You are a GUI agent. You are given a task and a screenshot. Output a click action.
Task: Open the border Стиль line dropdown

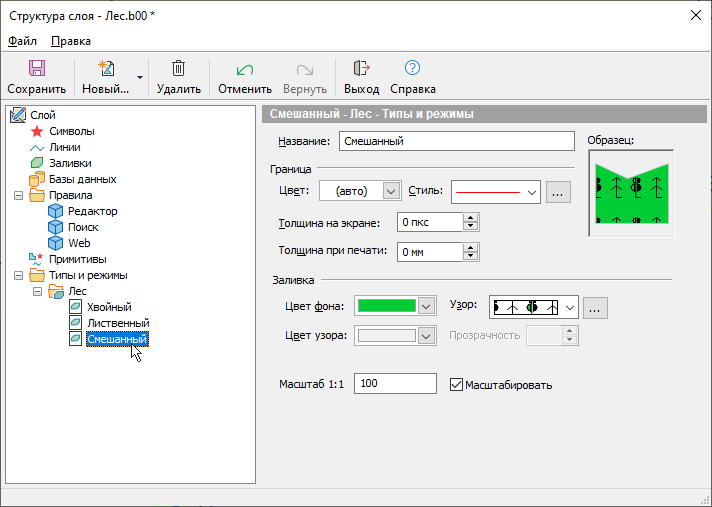532,191
